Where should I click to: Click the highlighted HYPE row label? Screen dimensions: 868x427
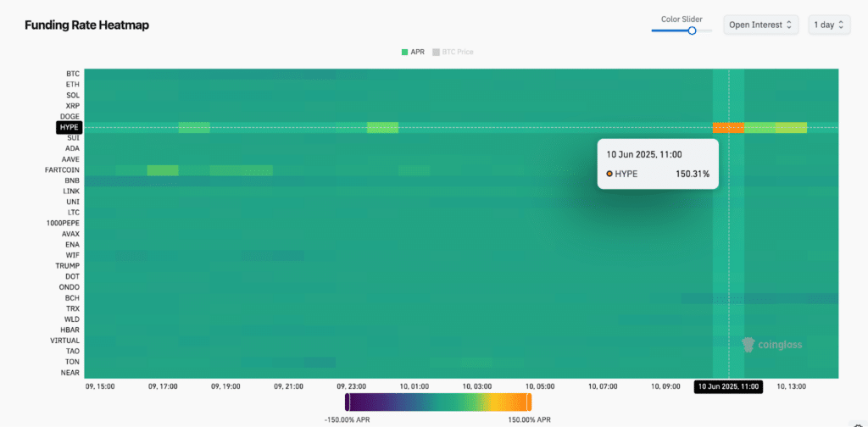coord(70,128)
